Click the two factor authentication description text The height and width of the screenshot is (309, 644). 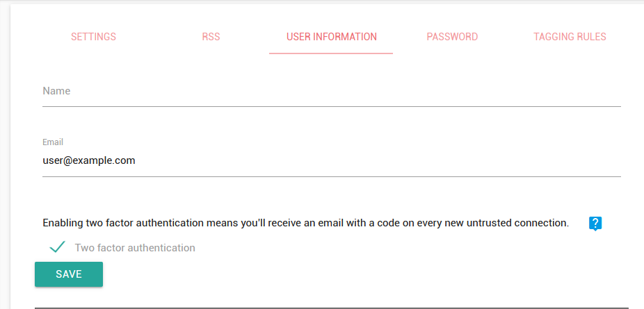pos(305,224)
